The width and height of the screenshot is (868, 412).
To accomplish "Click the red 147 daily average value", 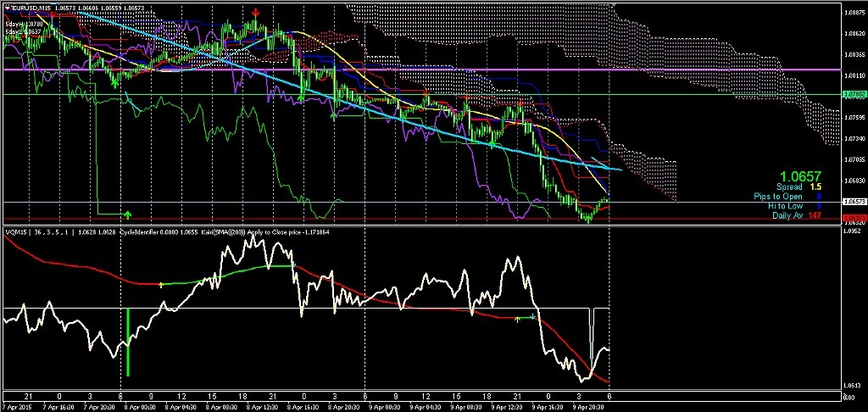I will coord(815,215).
